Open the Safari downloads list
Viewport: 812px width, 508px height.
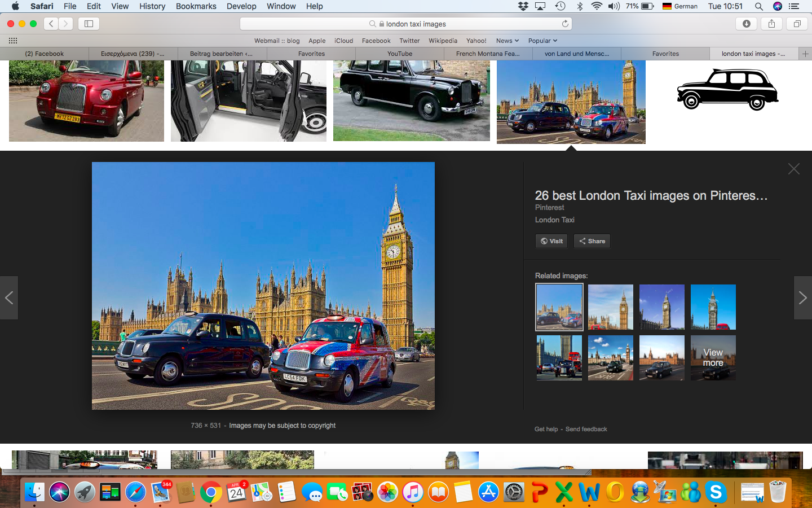click(747, 24)
